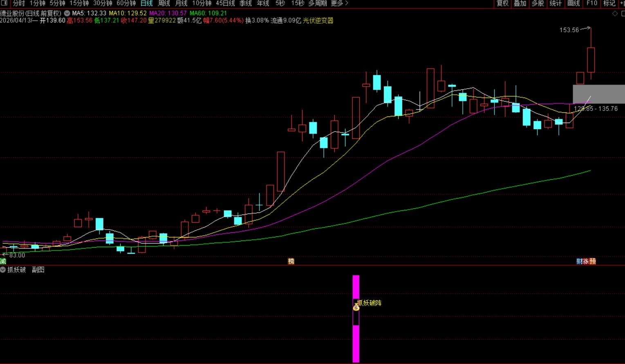625x364 pixels.
Task: Click the MA5: 132.33 label
Action: click(x=89, y=13)
